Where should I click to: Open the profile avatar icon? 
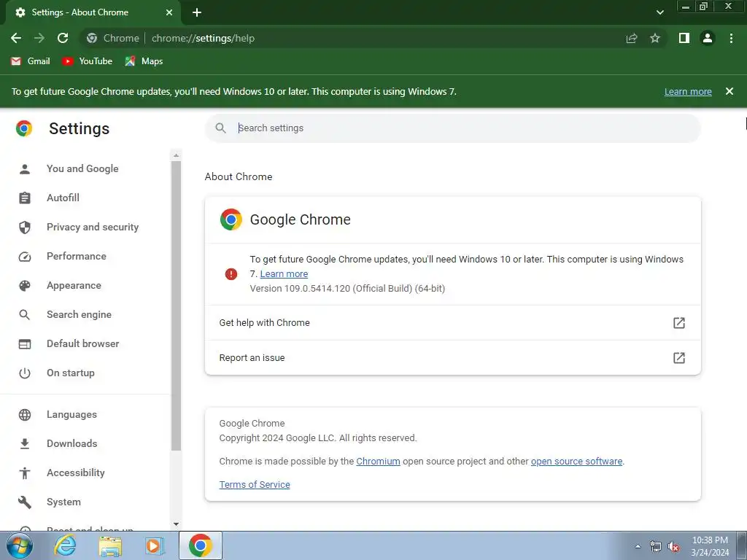coord(708,38)
